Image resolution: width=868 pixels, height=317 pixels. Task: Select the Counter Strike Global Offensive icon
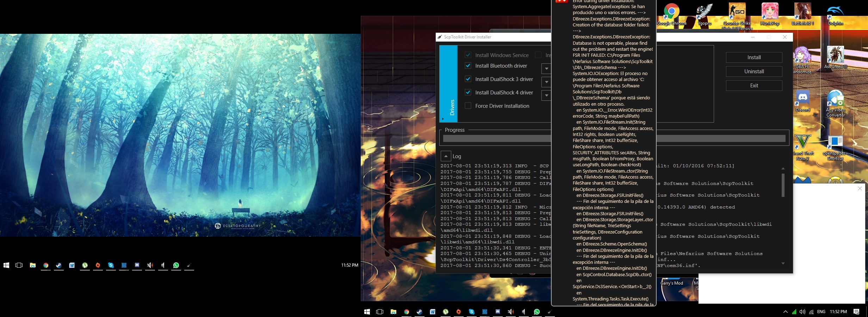click(x=737, y=16)
